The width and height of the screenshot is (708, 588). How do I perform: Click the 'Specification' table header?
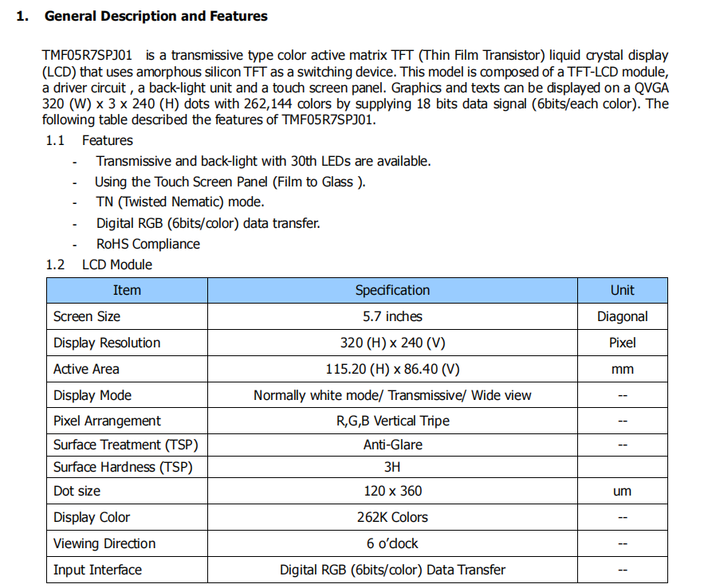point(392,290)
